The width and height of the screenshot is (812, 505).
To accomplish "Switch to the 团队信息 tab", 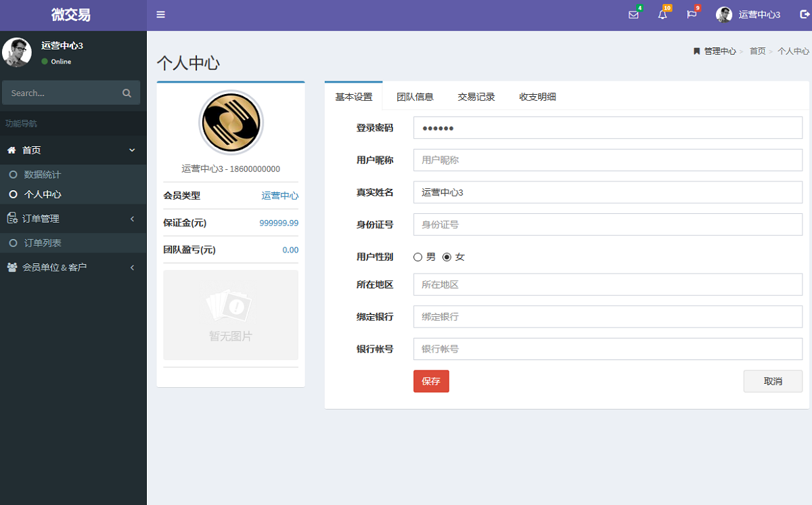I will coord(415,97).
